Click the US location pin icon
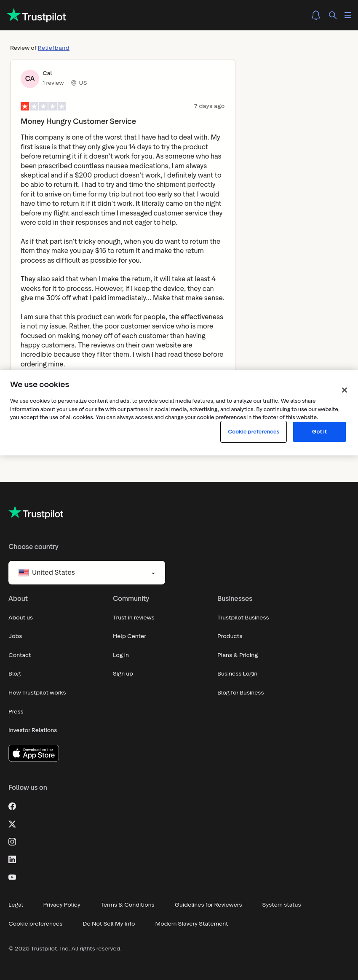The width and height of the screenshot is (358, 980). point(74,83)
